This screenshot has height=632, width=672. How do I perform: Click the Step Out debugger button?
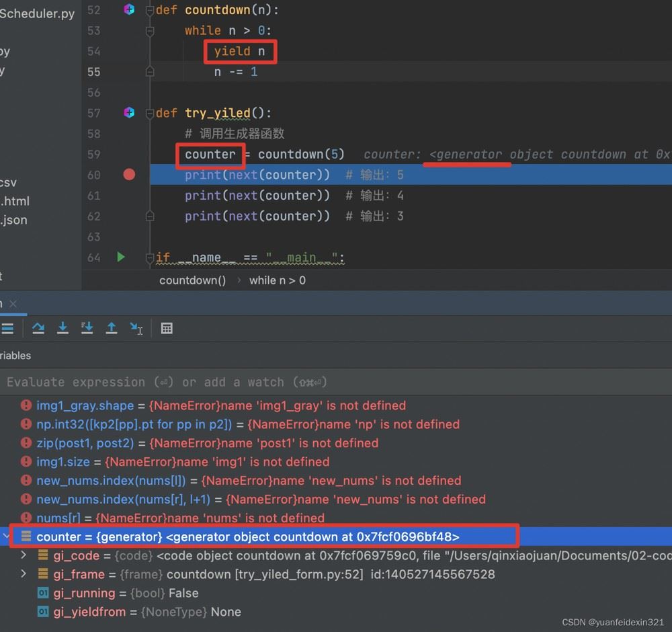click(x=112, y=328)
